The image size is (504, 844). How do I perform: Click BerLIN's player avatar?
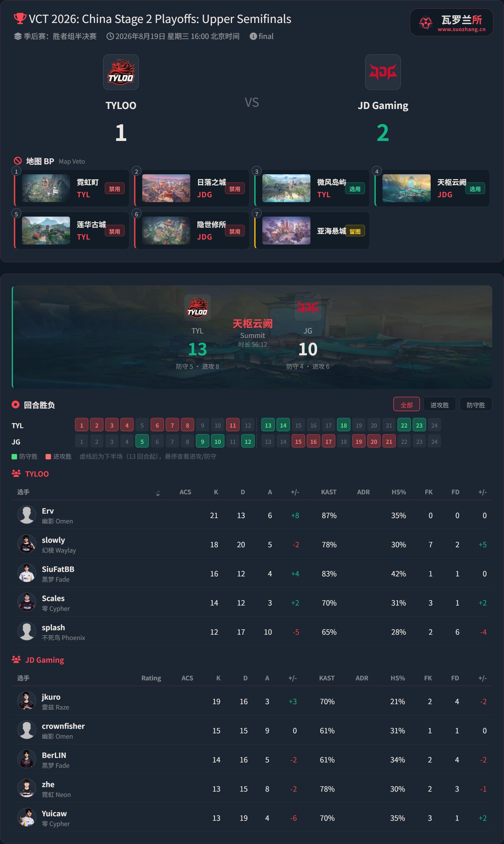click(x=27, y=759)
